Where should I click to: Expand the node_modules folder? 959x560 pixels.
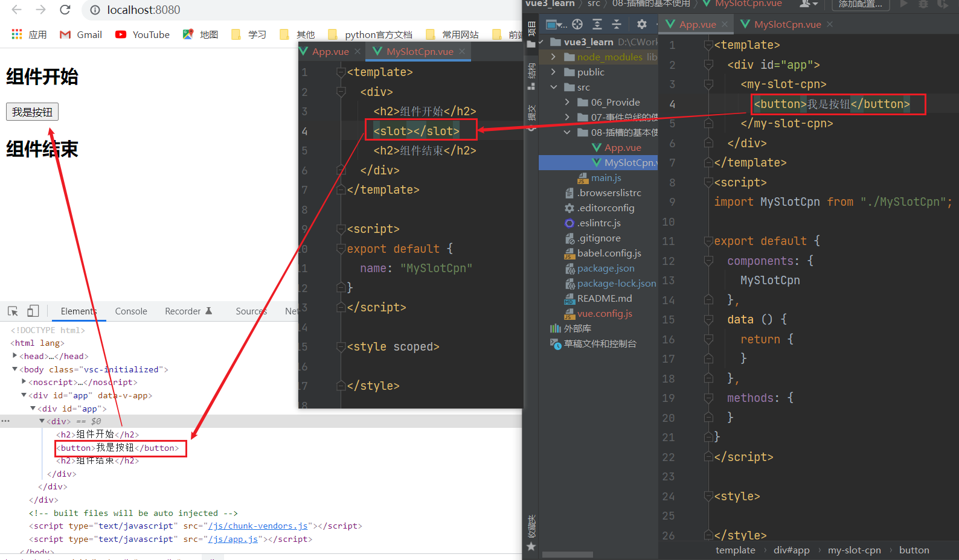[x=553, y=57]
